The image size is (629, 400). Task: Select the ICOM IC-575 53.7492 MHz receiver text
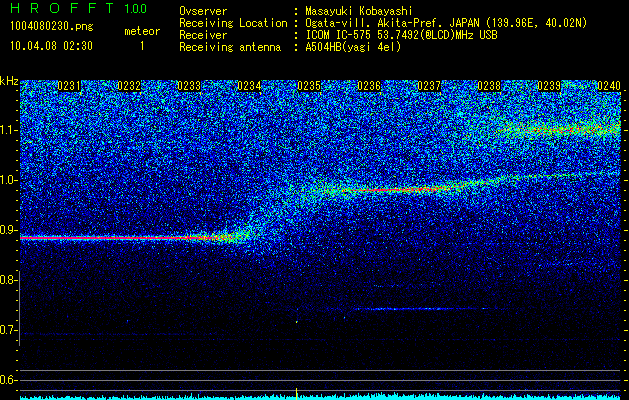click(401, 35)
